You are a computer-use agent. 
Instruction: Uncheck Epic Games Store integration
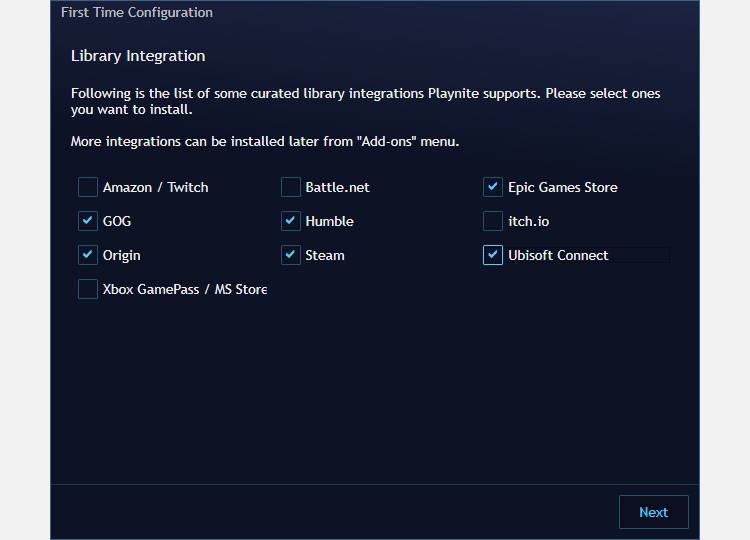[x=493, y=187]
